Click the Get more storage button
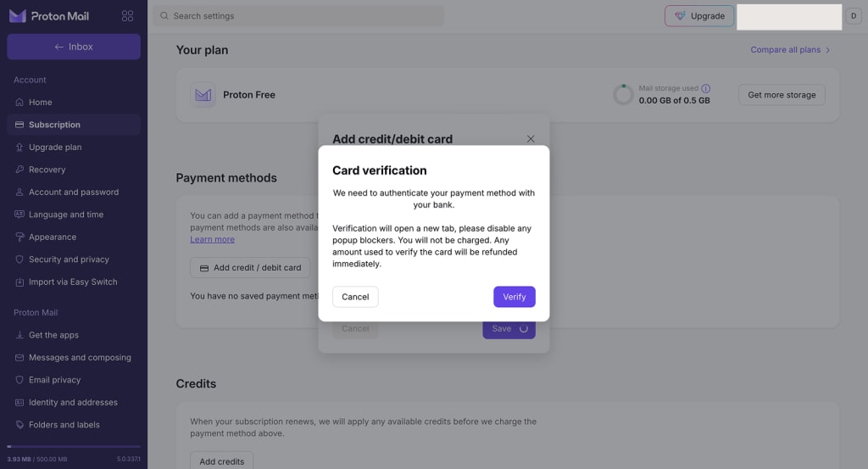Screen dimensions: 868x469 (x=782, y=95)
